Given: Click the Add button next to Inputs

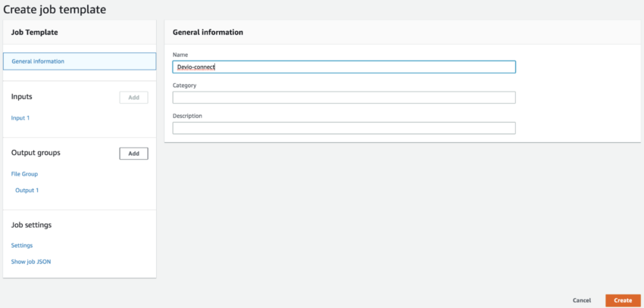Looking at the screenshot, I should pyautogui.click(x=134, y=98).
